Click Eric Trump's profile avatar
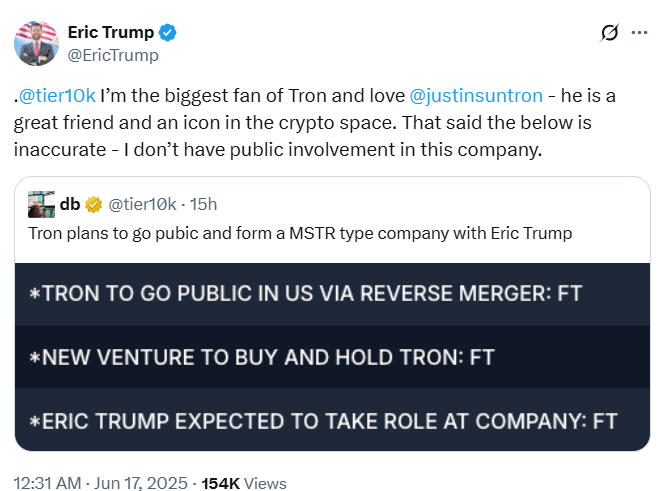This screenshot has width=659, height=491. tap(35, 43)
